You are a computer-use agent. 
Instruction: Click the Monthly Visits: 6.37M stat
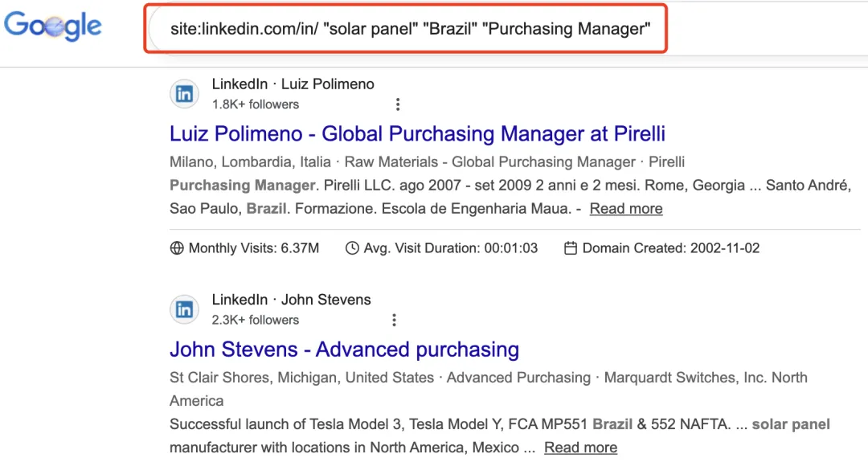click(x=253, y=248)
